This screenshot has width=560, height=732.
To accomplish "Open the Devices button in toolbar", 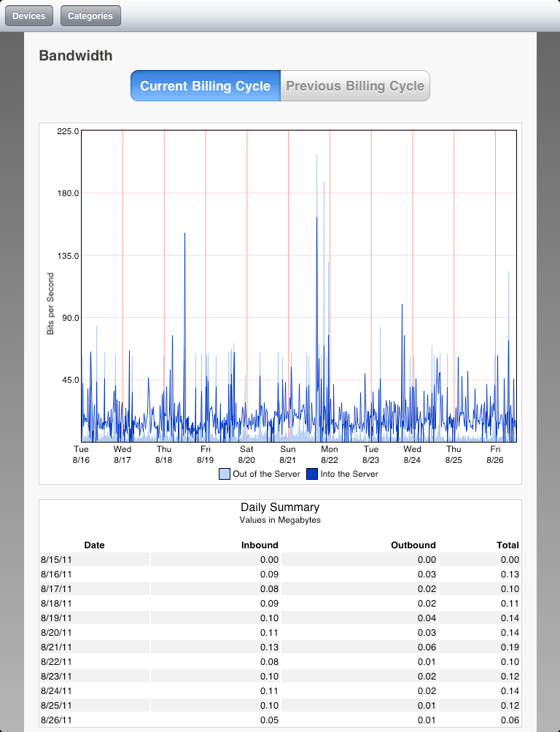I will tap(29, 16).
